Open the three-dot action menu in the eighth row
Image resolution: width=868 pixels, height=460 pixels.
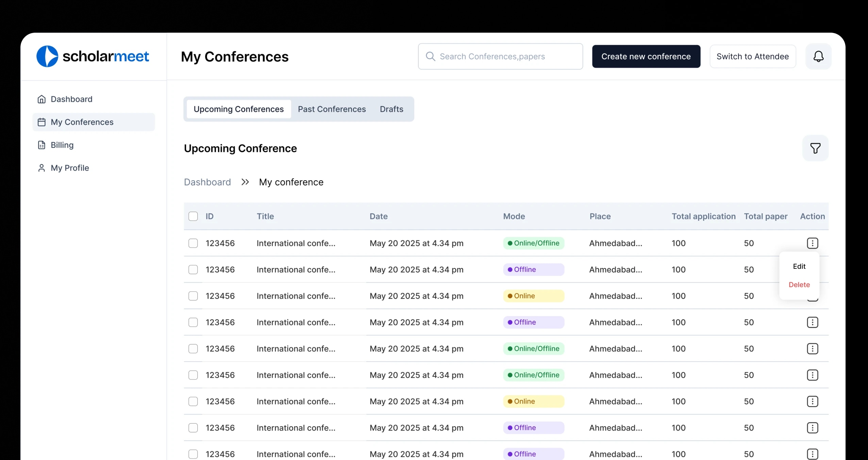(812, 428)
